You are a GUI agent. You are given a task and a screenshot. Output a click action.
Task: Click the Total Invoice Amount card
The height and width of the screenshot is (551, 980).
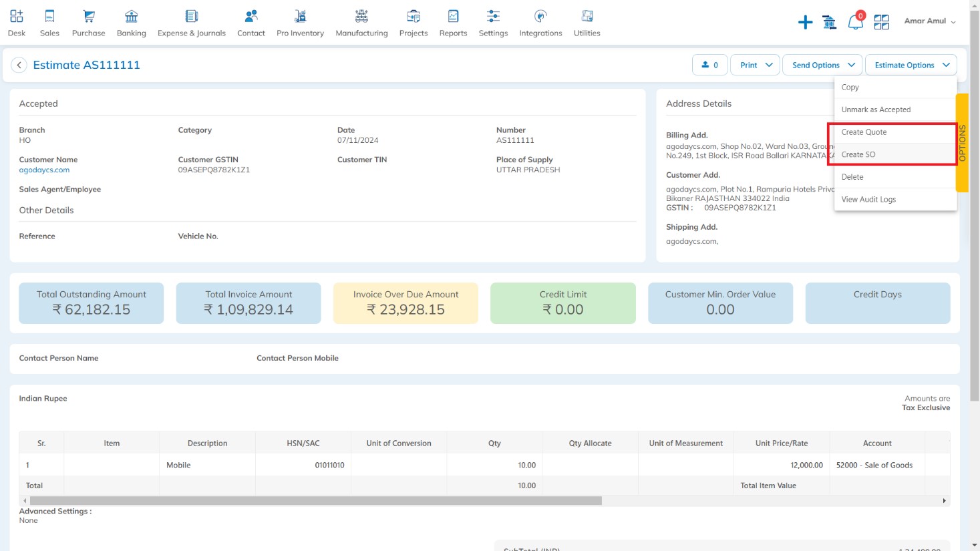[249, 303]
